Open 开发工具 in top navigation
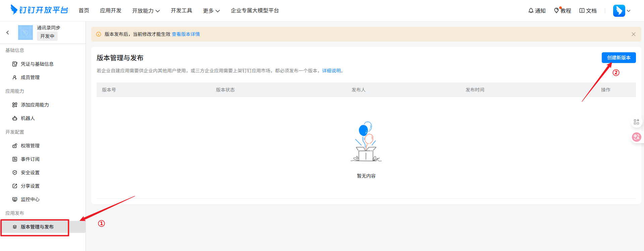This screenshot has width=644, height=251. point(181,11)
